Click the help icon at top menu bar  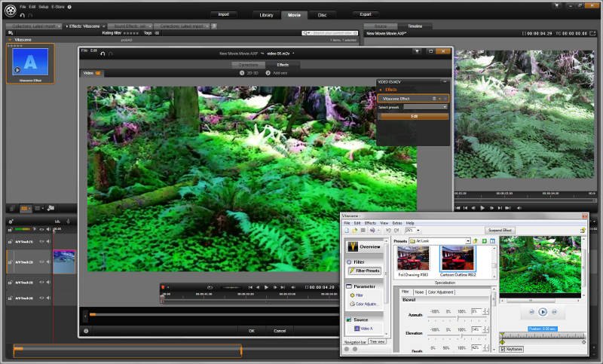[70, 6]
